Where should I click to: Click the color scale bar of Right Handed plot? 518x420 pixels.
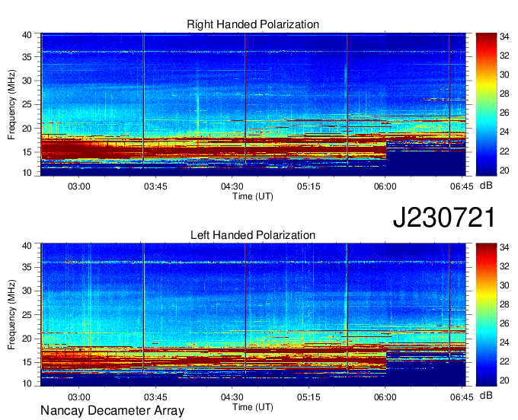[486, 104]
